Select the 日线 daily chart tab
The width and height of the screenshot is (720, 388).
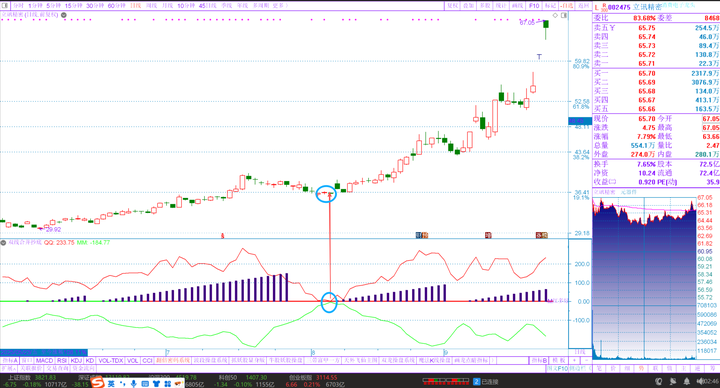click(x=135, y=6)
